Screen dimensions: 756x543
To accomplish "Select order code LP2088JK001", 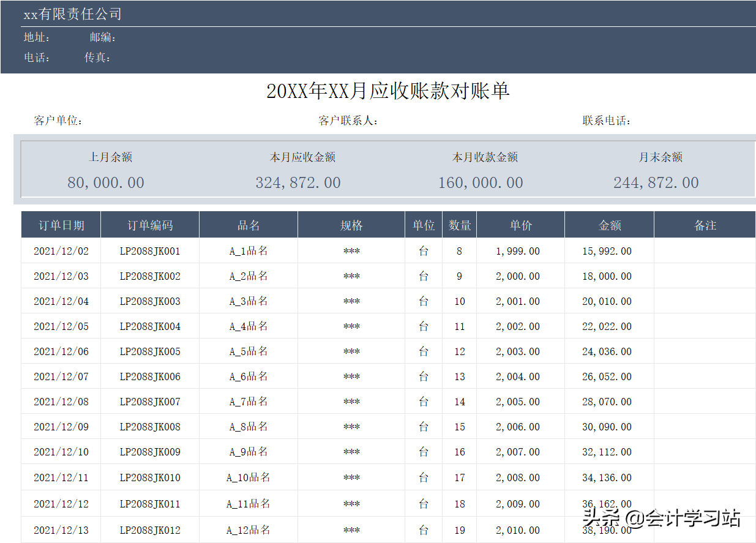I will click(x=150, y=251).
